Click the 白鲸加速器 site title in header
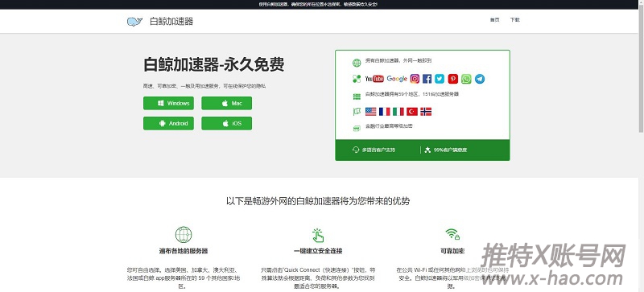Image resolution: width=644 pixels, height=292 pixels. pyautogui.click(x=171, y=22)
